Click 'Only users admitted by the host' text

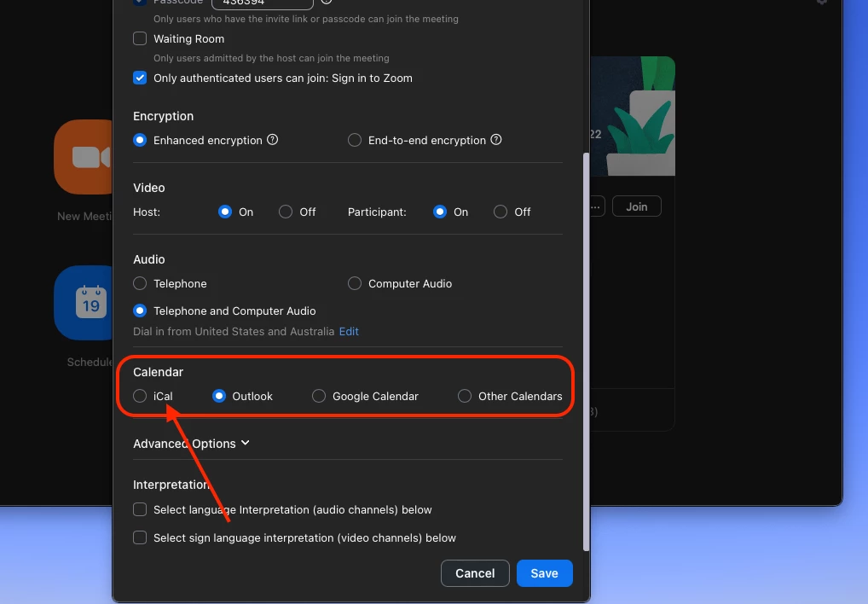point(271,58)
